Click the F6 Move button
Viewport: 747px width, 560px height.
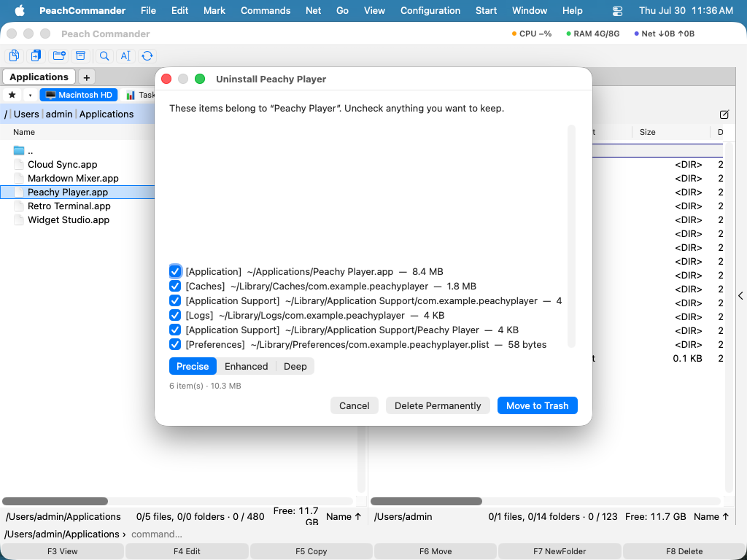[436, 551]
